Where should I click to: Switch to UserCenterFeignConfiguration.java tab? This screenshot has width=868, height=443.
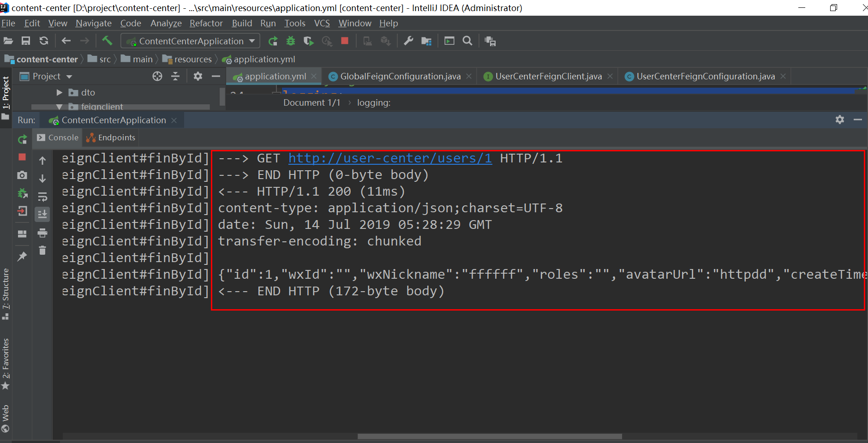(x=706, y=76)
